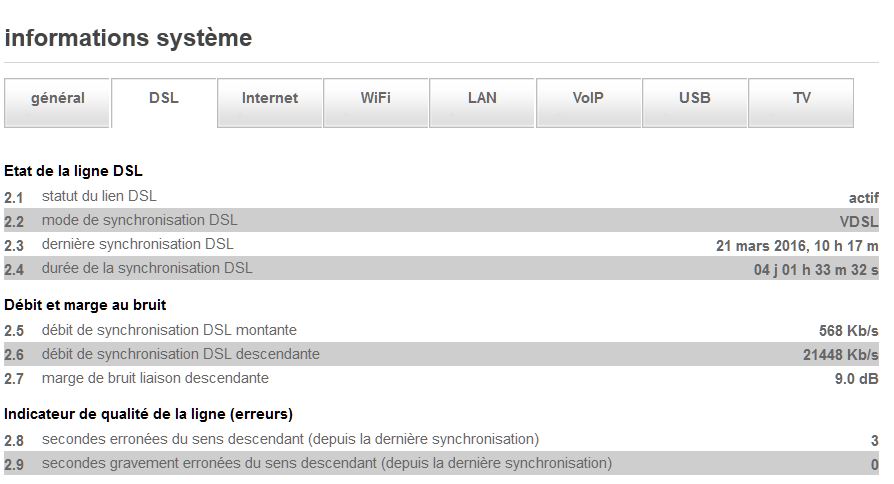This screenshot has height=484, width=894.
Task: Switch to the TV tab
Action: [801, 98]
